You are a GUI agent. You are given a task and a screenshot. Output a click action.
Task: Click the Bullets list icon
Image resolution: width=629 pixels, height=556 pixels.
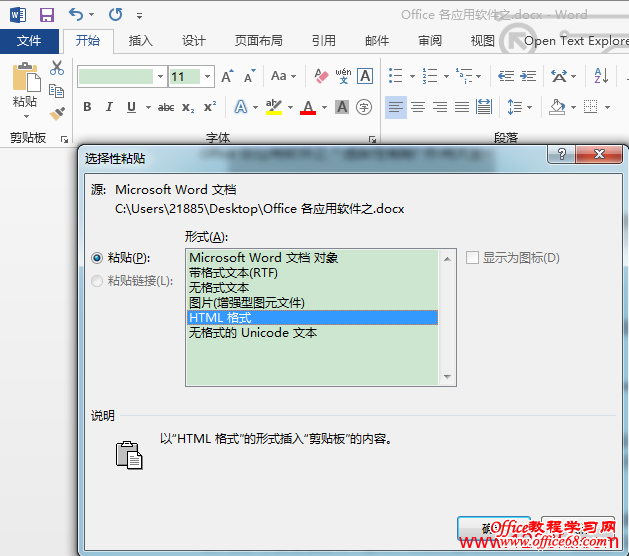(x=395, y=76)
